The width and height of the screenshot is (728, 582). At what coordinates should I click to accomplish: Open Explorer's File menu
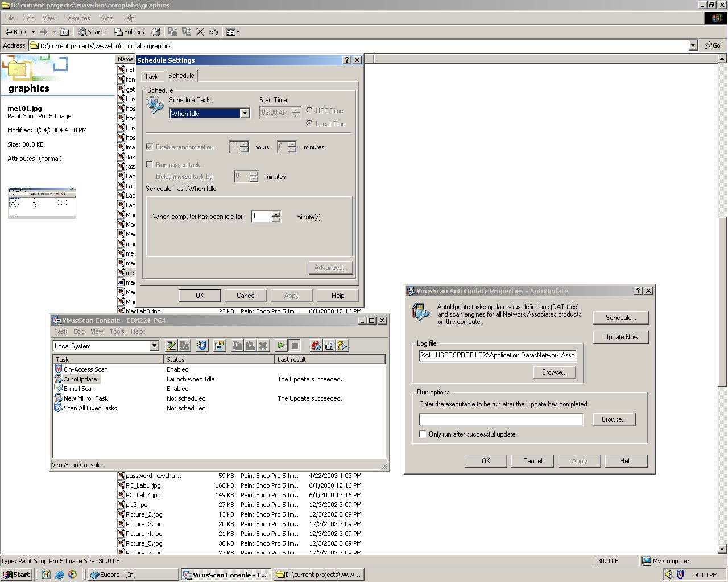click(x=10, y=18)
